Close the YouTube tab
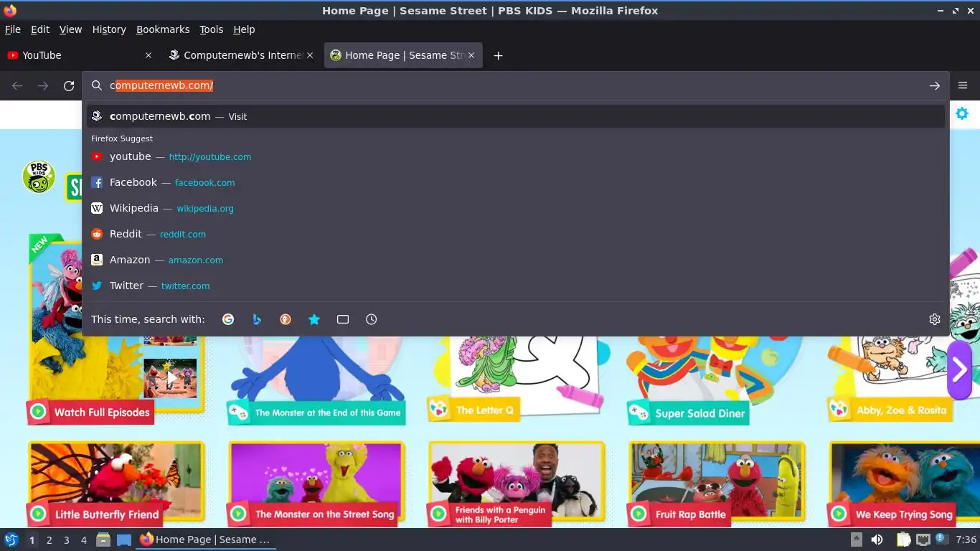Screen dimensions: 980x551 click(x=149, y=55)
